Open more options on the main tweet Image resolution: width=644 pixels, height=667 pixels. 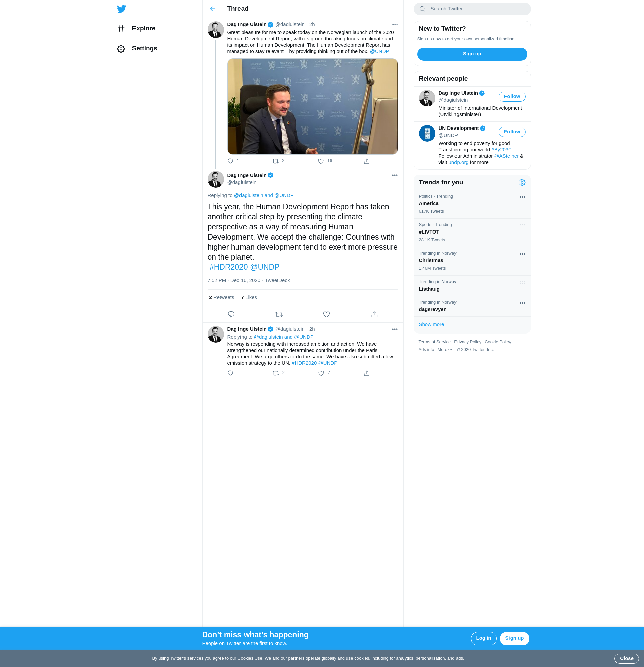tap(395, 175)
